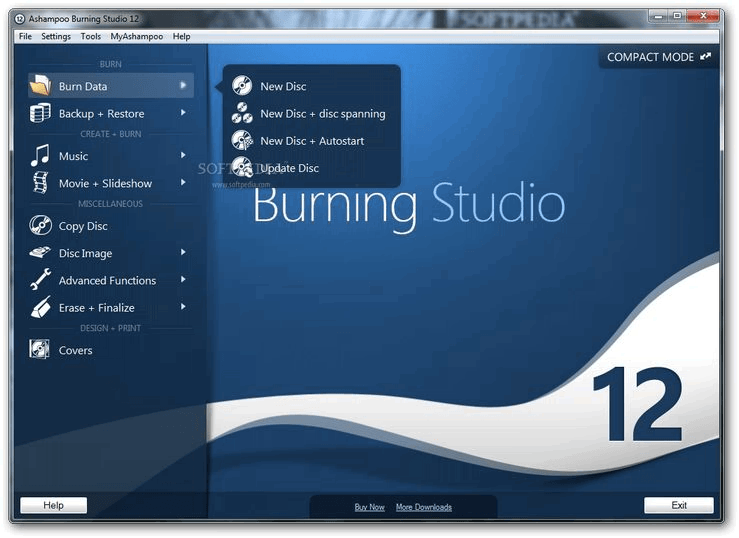Expand the Advanced Functions submenu arrow
This screenshot has width=739, height=538.
point(183,279)
